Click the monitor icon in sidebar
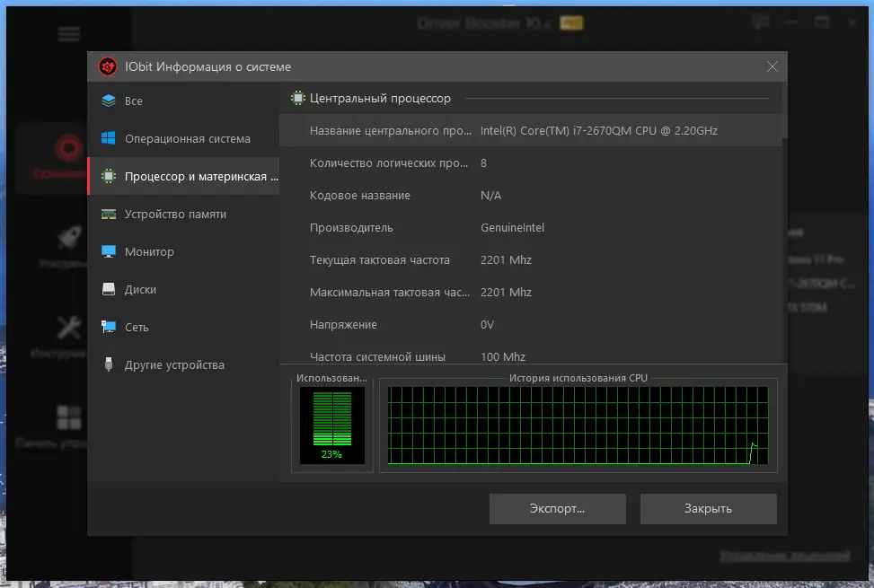This screenshot has width=874, height=588. pos(109,251)
